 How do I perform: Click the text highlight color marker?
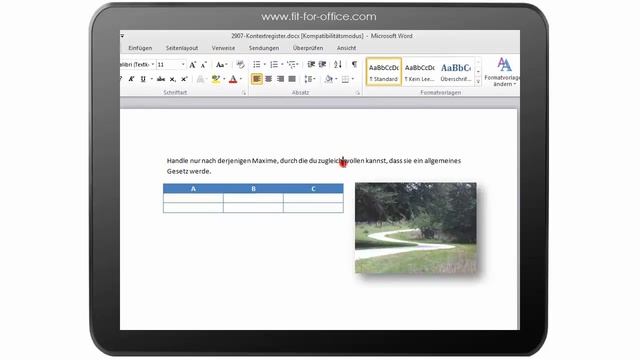(x=216, y=79)
